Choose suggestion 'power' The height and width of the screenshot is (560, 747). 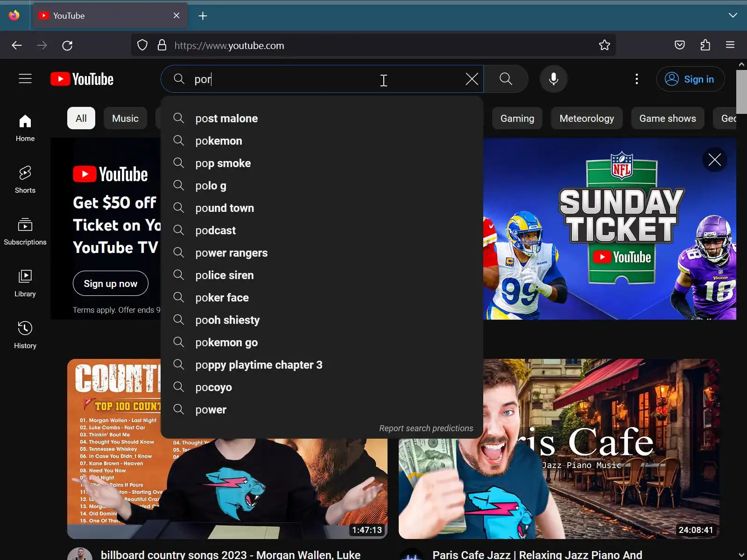(322, 410)
